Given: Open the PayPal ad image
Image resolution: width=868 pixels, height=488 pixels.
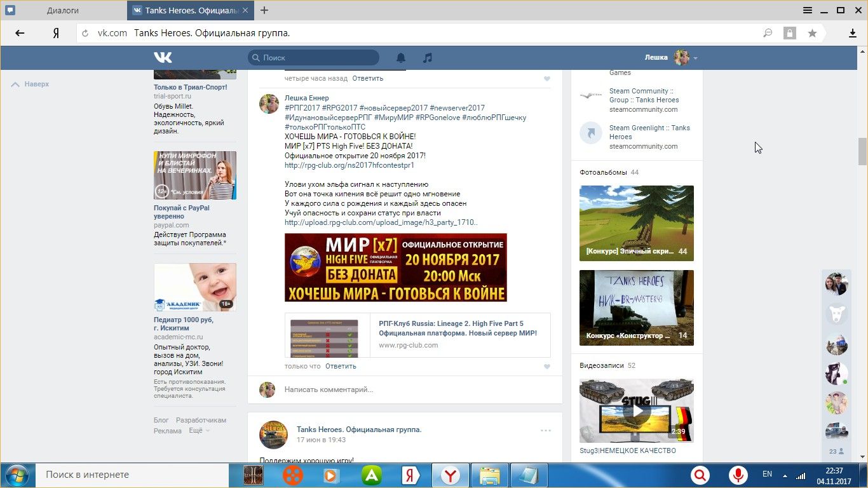Looking at the screenshot, I should [195, 175].
